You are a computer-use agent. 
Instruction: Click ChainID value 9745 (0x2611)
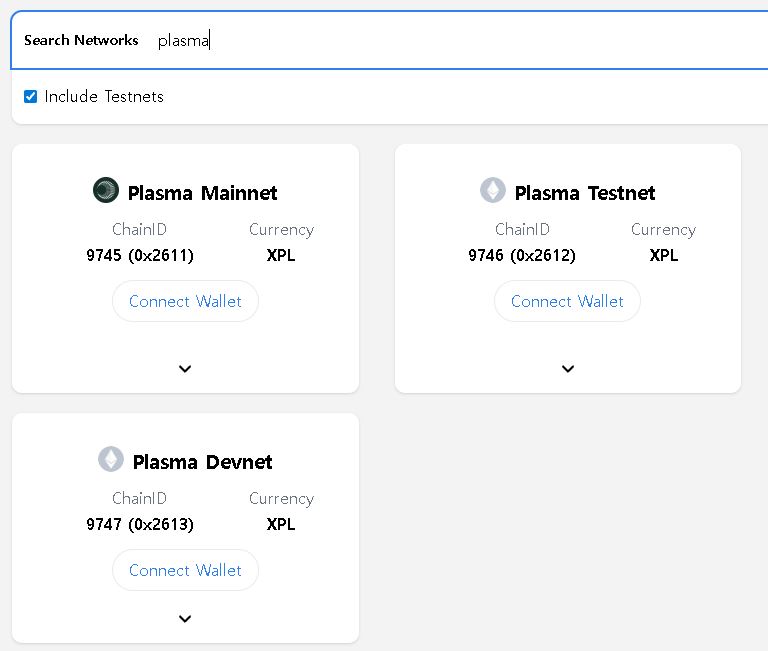(x=140, y=255)
